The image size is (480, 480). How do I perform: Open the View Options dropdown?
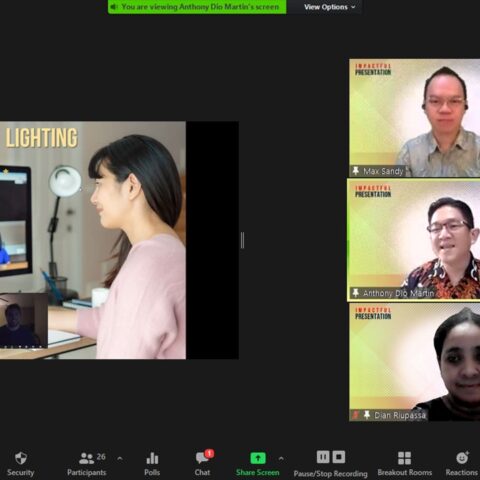[329, 7]
